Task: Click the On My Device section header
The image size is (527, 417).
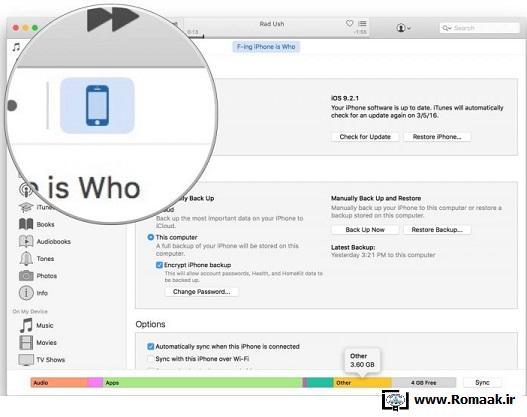Action: pos(30,311)
